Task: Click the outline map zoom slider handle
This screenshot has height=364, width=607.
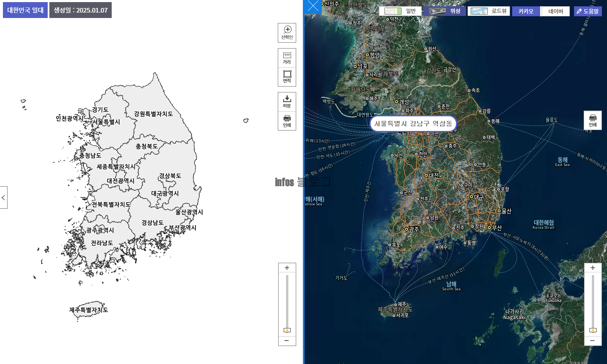Action: coord(287,330)
